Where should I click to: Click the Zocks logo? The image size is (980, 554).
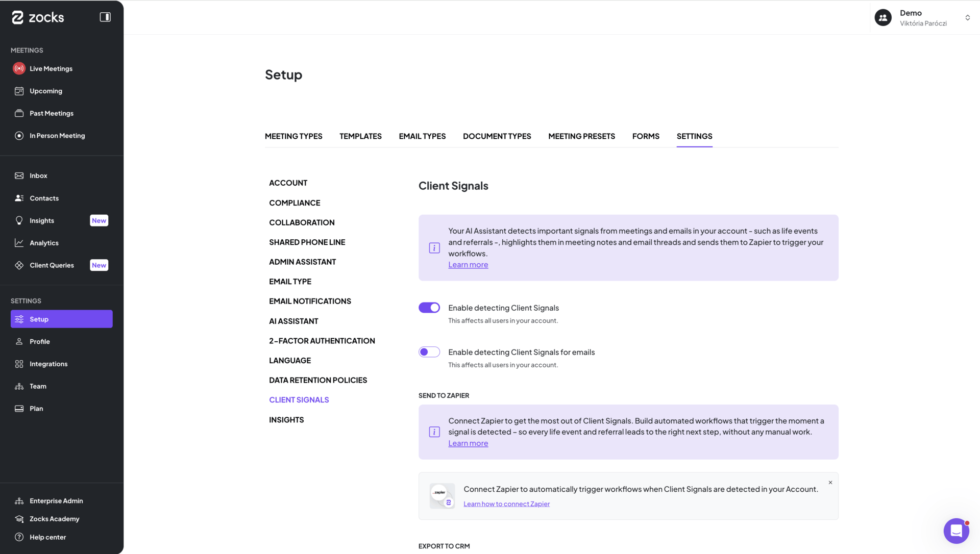click(x=38, y=17)
